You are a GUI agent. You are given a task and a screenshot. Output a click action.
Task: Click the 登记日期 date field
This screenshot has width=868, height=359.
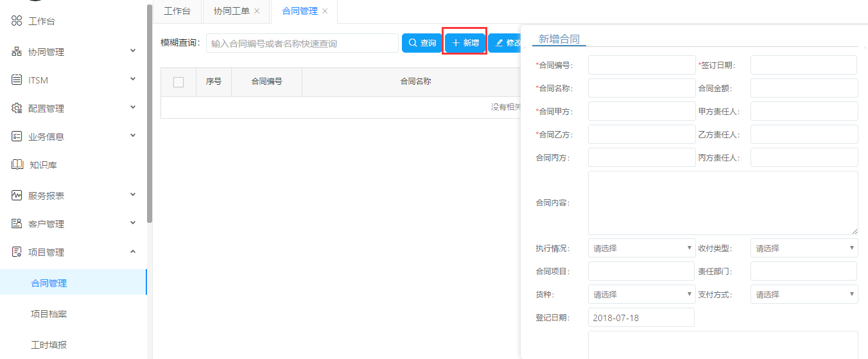[641, 317]
